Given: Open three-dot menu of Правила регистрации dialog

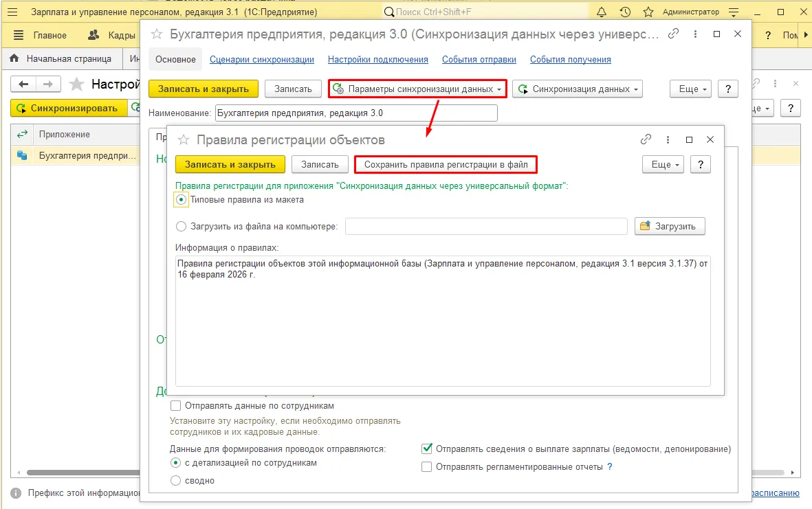Looking at the screenshot, I should click(668, 139).
